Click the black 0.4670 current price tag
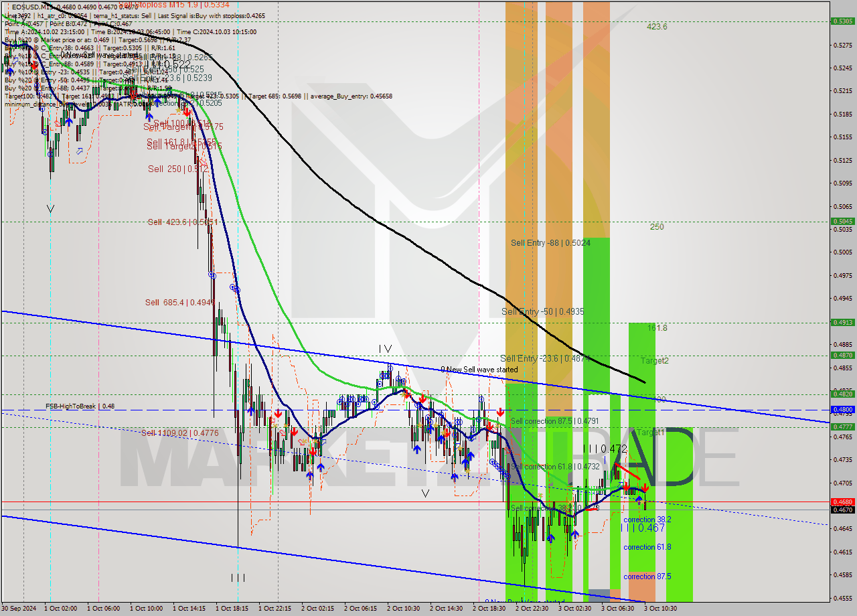This screenshot has height=616, width=857. 842,510
